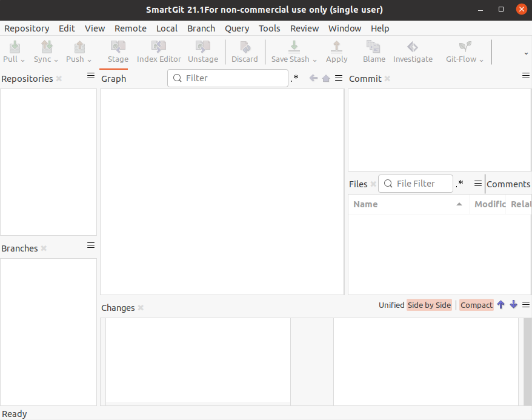
Task: Toggle the Side by Side view
Action: point(429,305)
